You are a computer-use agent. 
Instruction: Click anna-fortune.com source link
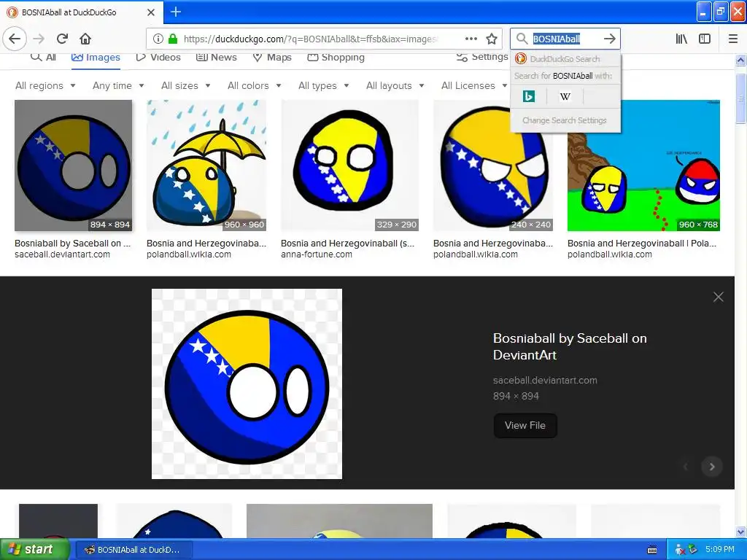(x=317, y=254)
